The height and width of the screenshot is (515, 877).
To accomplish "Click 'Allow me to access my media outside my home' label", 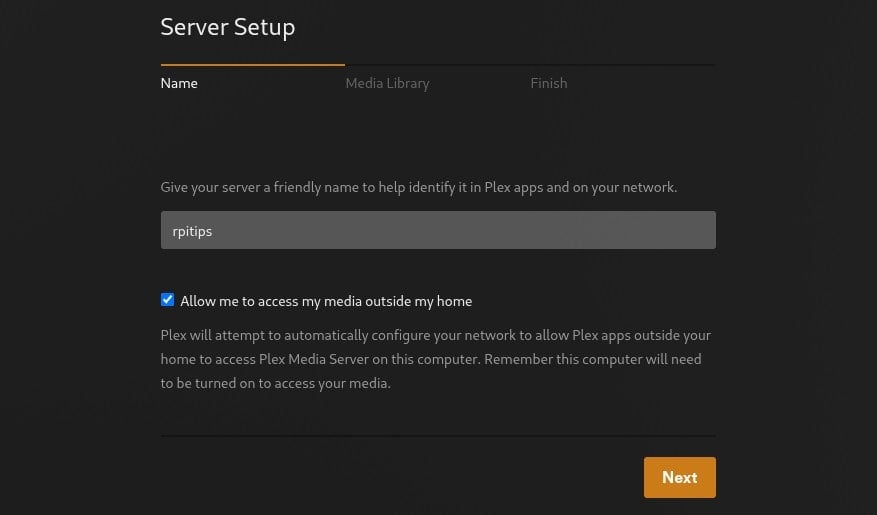I will [326, 301].
